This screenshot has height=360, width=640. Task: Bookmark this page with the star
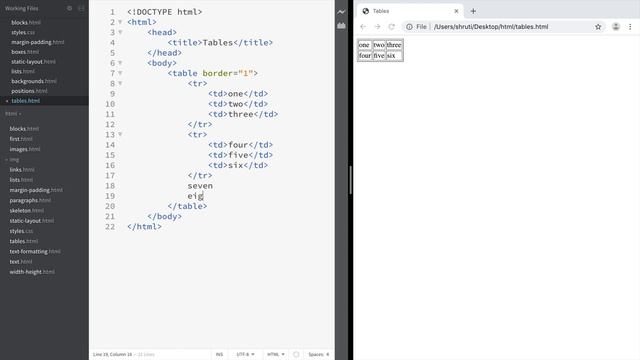click(x=598, y=27)
